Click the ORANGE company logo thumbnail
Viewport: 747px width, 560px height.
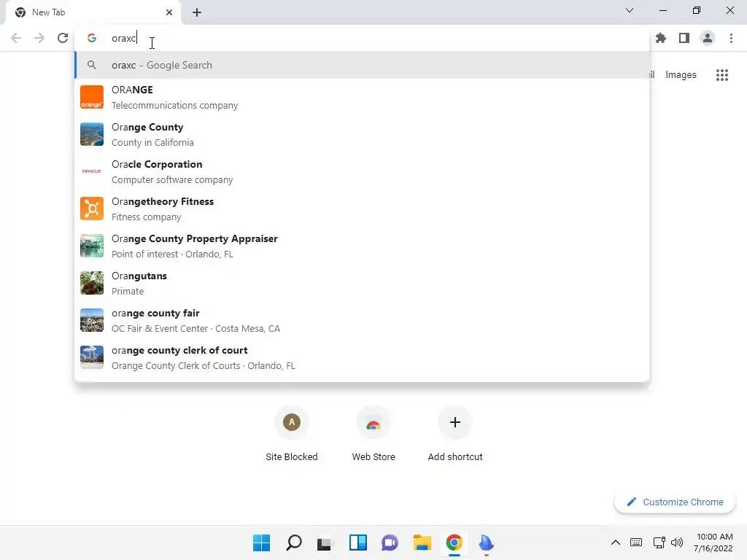pos(91,97)
